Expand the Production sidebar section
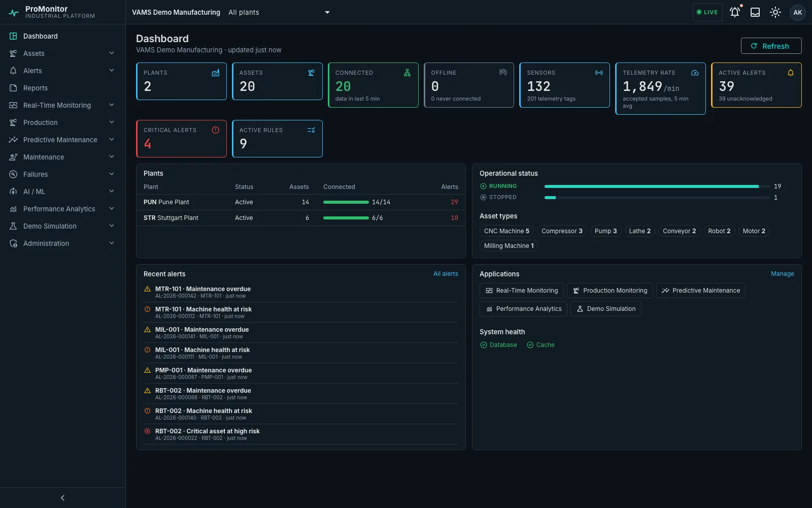The image size is (812, 508). click(x=112, y=122)
